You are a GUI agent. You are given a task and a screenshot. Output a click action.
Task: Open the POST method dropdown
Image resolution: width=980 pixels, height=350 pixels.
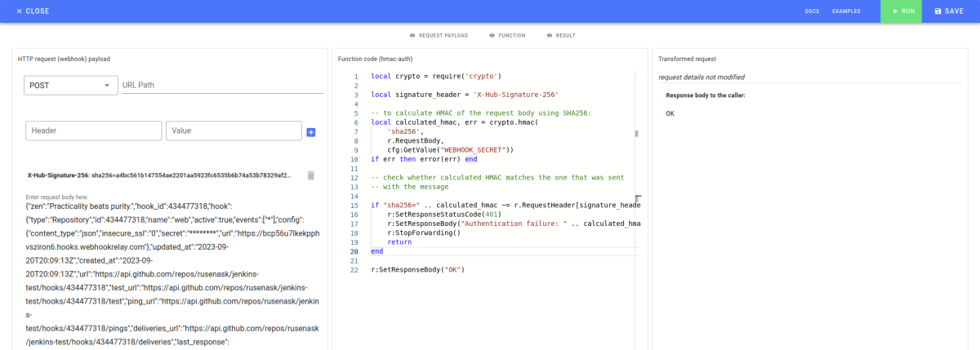coord(71,85)
